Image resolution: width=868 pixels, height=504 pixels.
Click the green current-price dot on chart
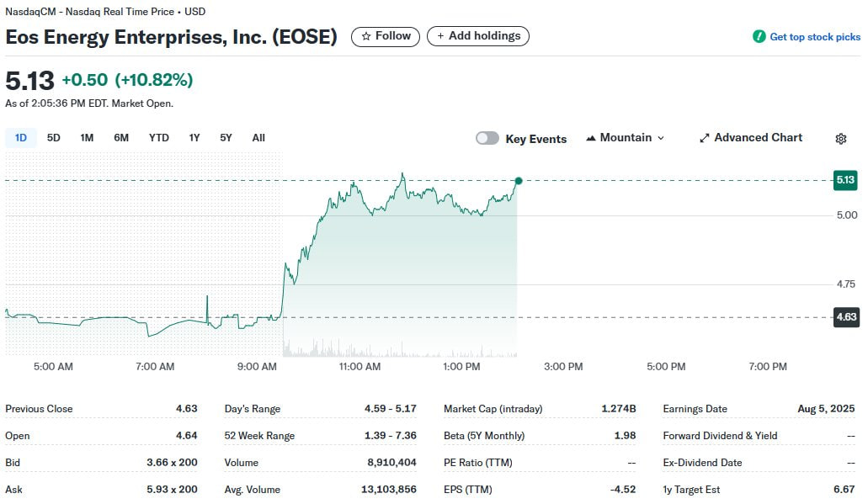[518, 181]
